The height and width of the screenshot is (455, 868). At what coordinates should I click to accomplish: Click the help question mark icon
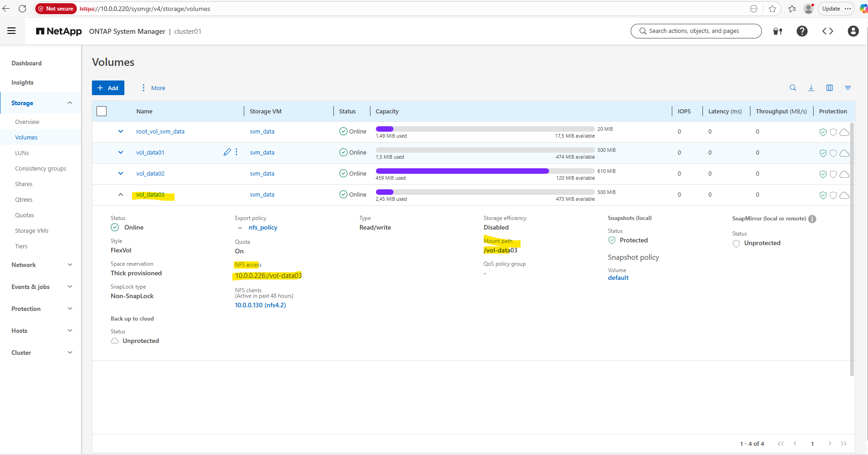pyautogui.click(x=802, y=31)
